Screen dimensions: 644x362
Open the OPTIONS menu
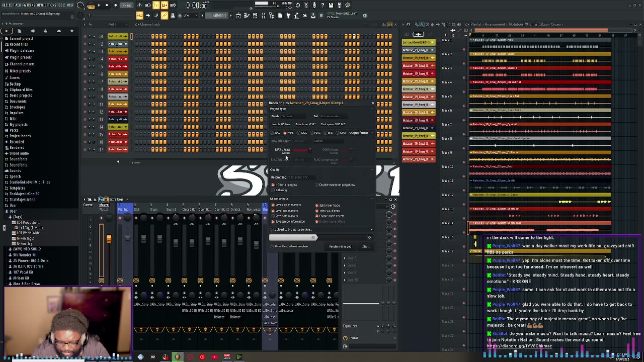[50, 5]
